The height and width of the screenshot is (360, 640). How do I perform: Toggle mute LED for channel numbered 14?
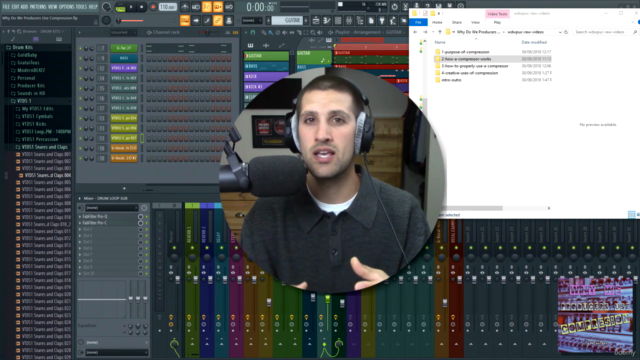[80, 78]
